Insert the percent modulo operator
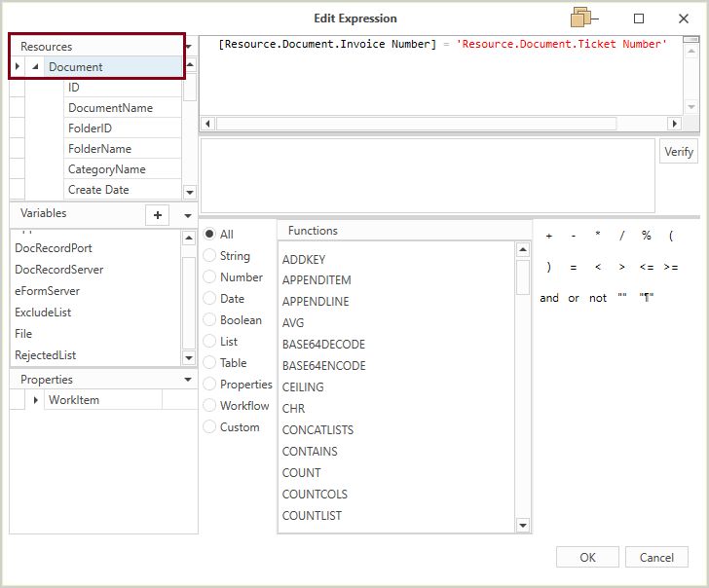709x588 pixels. [646, 236]
